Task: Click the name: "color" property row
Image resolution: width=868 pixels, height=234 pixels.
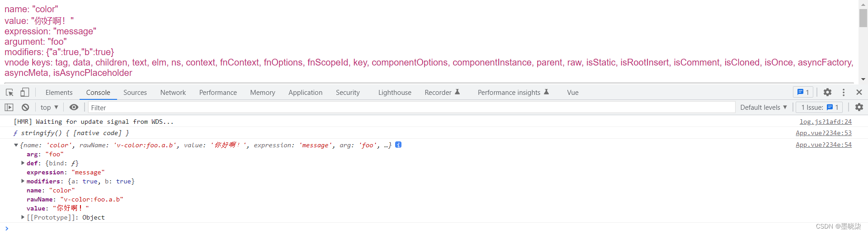Action: point(51,190)
